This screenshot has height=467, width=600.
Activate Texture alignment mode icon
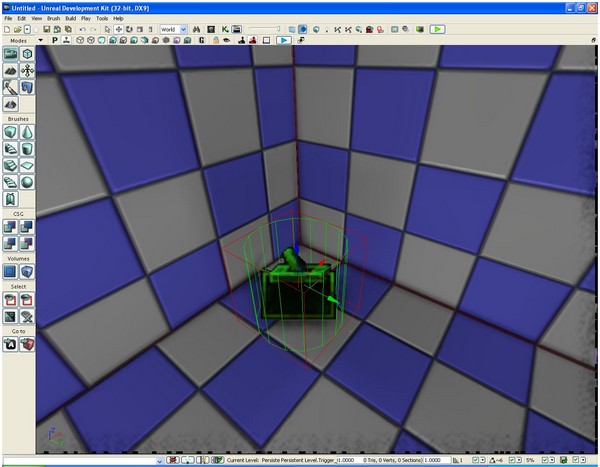click(27, 70)
